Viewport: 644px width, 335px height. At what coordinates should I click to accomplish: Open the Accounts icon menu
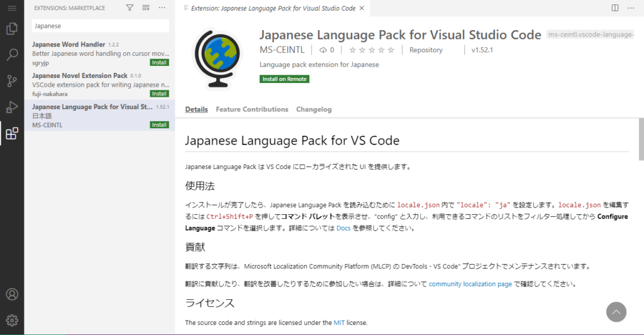click(12, 294)
